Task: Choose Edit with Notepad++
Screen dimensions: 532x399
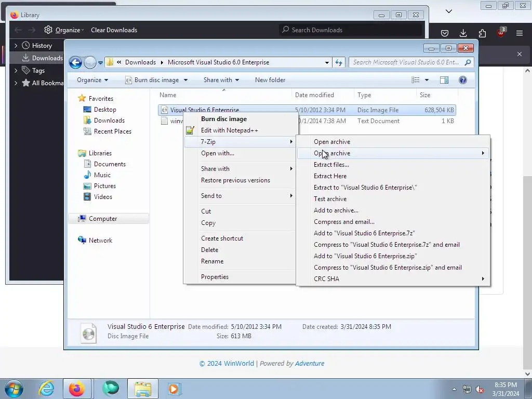Action: [240, 130]
